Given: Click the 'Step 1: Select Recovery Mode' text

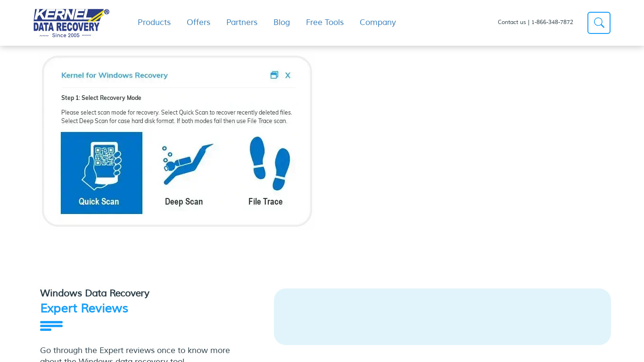Looking at the screenshot, I should tap(101, 98).
